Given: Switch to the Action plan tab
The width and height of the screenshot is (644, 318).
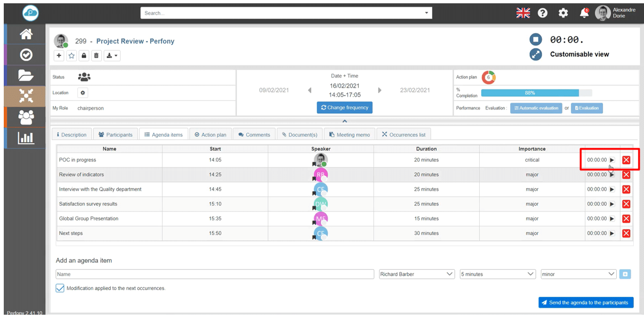Looking at the screenshot, I should point(210,135).
